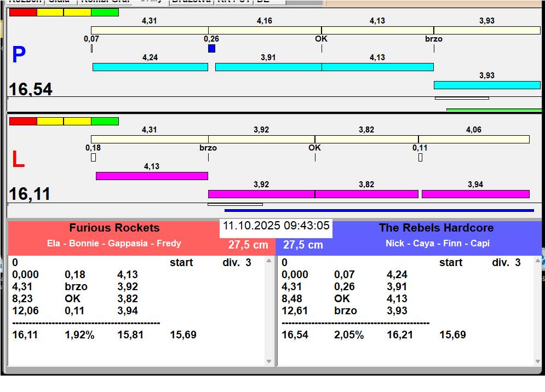This screenshot has width=545, height=392.
Task: Click the red L lane letter
Action: click(18, 160)
